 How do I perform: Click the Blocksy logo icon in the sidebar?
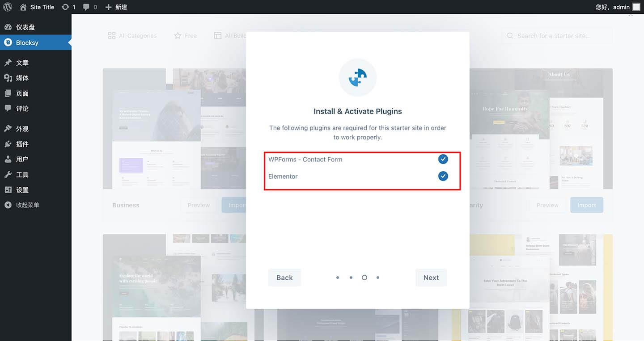click(x=8, y=42)
